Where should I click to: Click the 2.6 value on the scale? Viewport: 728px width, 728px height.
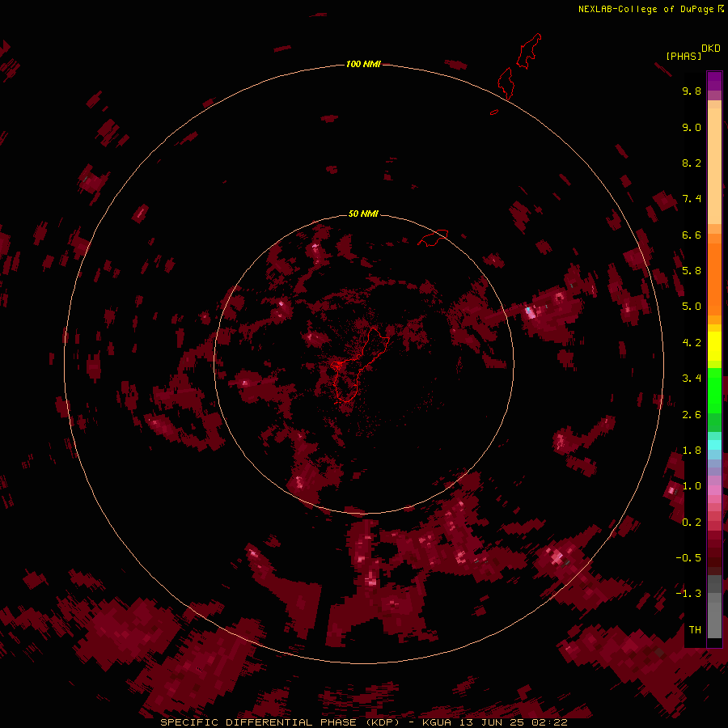692,415
